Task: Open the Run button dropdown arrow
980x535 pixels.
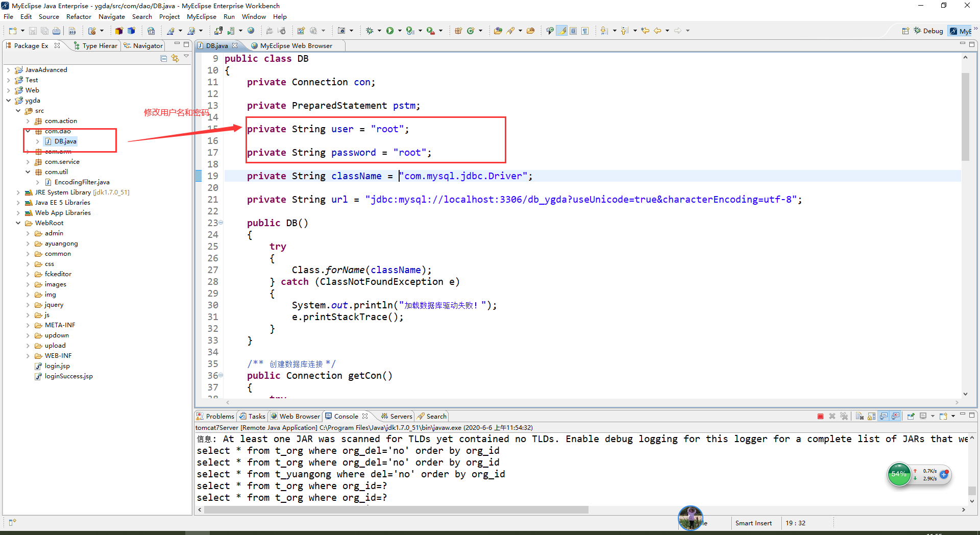Action: point(400,31)
